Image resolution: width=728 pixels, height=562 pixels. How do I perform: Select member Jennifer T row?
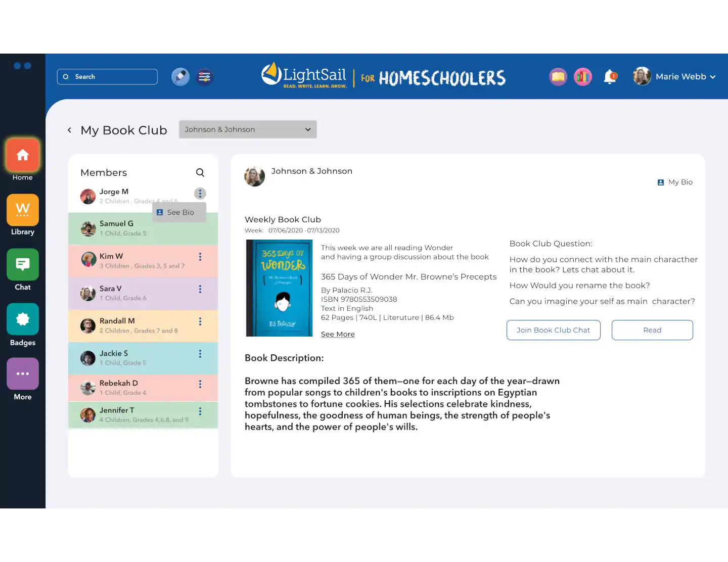[x=143, y=415]
